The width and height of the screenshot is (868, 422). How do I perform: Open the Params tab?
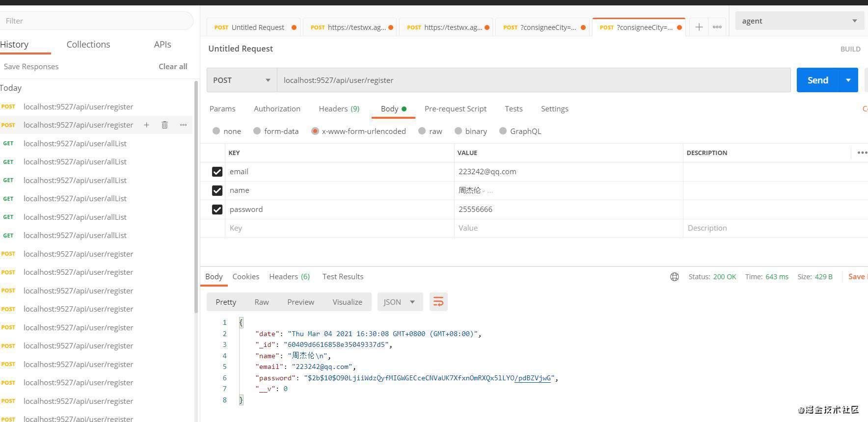click(x=222, y=109)
